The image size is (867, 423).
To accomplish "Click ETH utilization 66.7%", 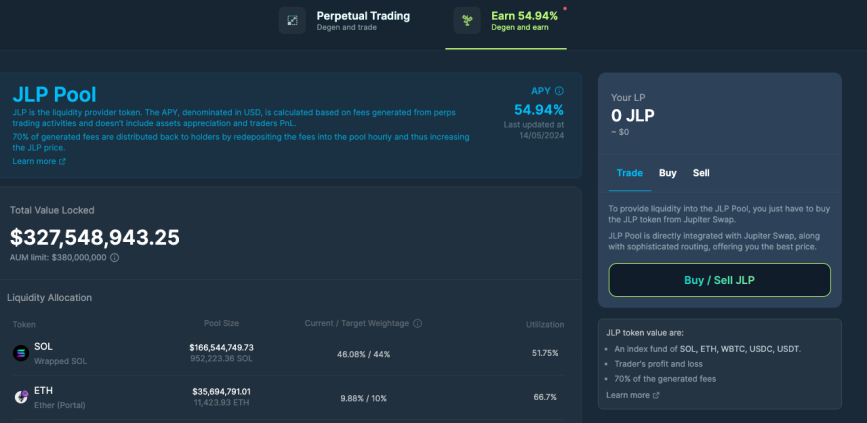I will point(545,397).
